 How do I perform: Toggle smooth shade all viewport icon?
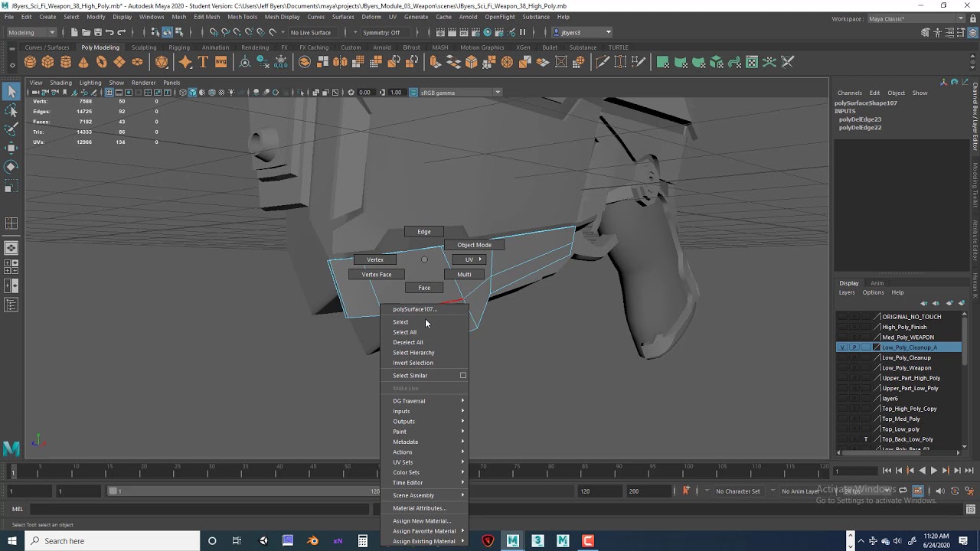[192, 93]
